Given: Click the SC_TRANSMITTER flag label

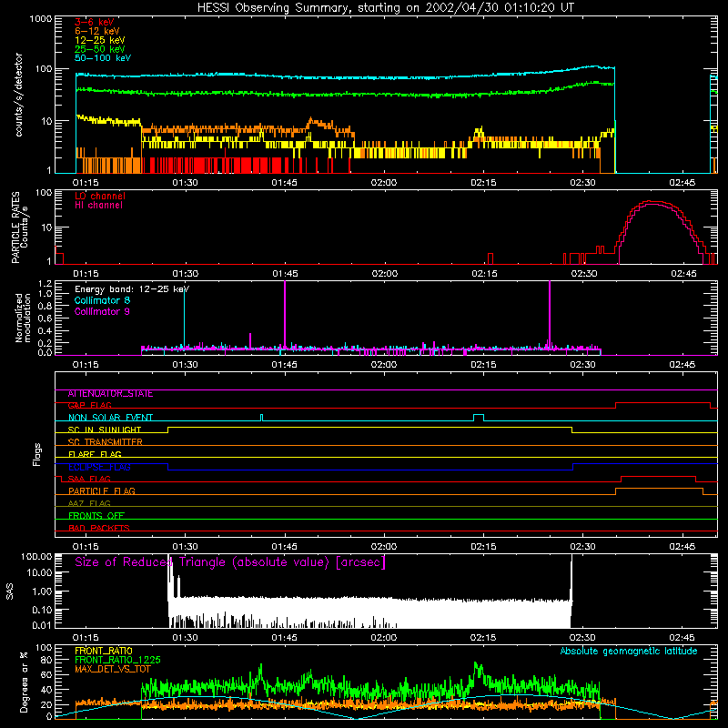Looking at the screenshot, I should point(106,442).
